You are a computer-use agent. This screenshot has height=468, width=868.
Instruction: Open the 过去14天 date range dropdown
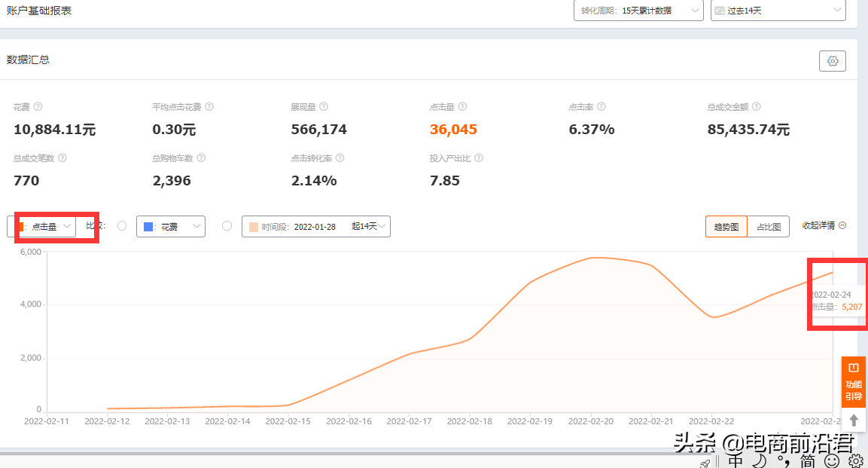778,11
